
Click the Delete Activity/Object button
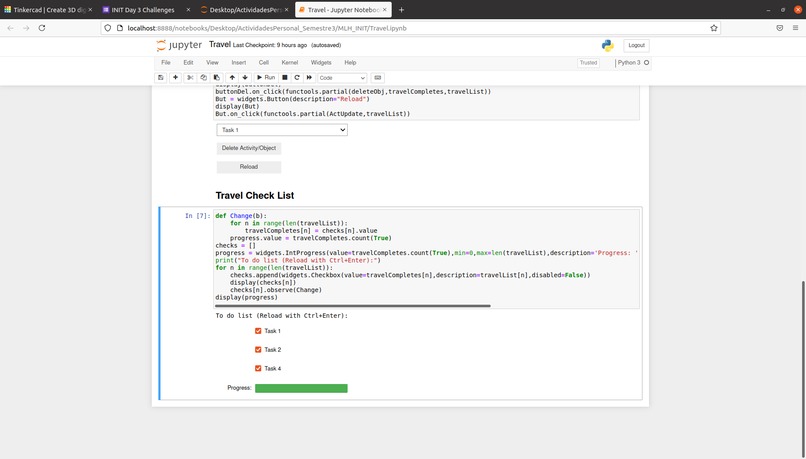(249, 148)
